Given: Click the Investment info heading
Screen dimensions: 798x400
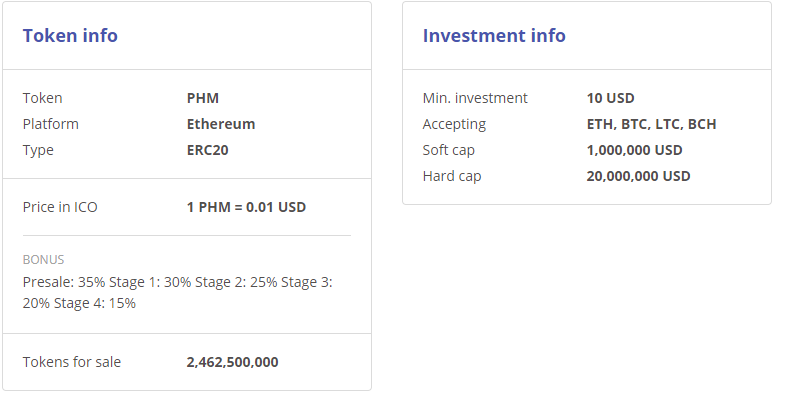Looking at the screenshot, I should tap(494, 36).
